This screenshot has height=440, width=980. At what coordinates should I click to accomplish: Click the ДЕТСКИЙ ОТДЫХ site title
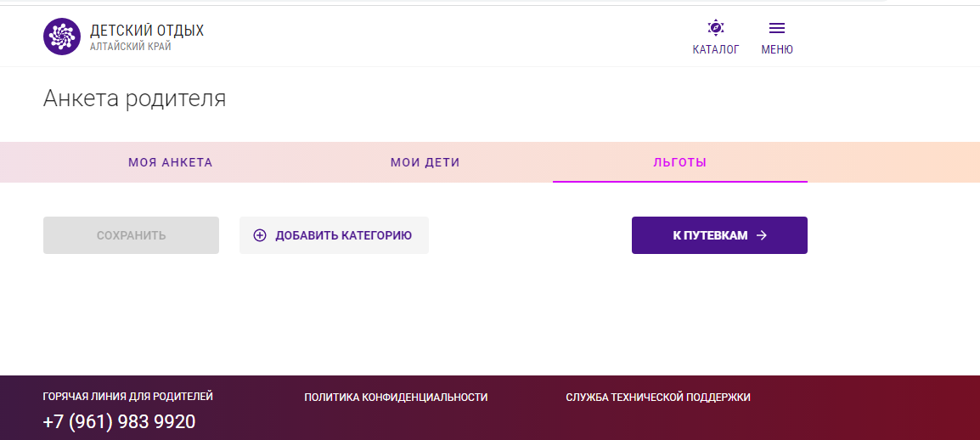pyautogui.click(x=147, y=30)
